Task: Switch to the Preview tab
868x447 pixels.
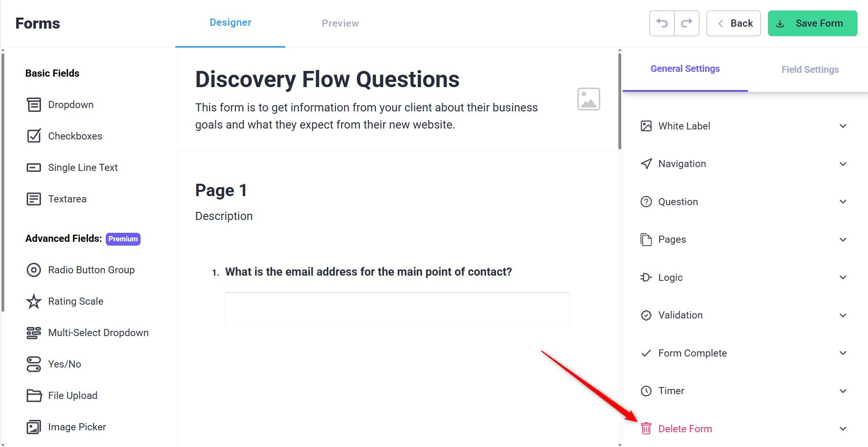Action: pyautogui.click(x=340, y=23)
